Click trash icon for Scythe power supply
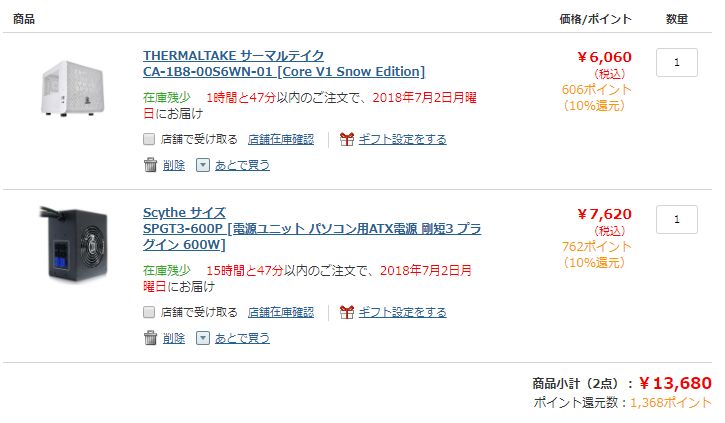 [x=150, y=338]
